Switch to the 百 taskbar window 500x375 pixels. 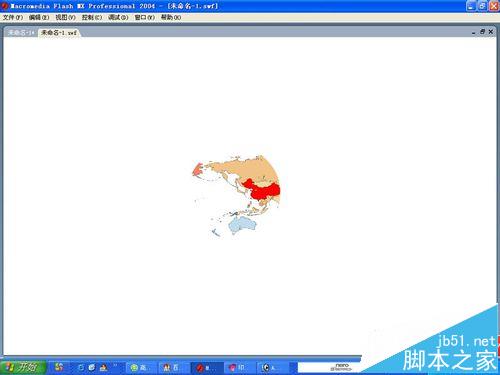tap(173, 368)
